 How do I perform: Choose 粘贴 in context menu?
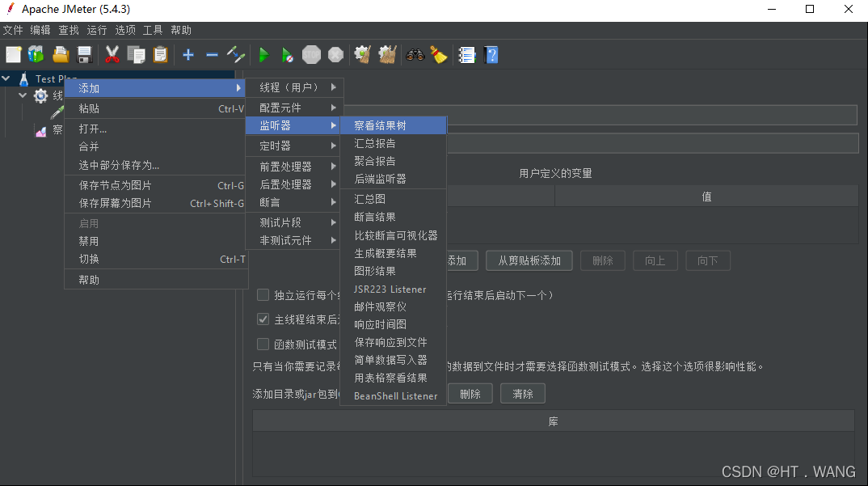pyautogui.click(x=156, y=108)
